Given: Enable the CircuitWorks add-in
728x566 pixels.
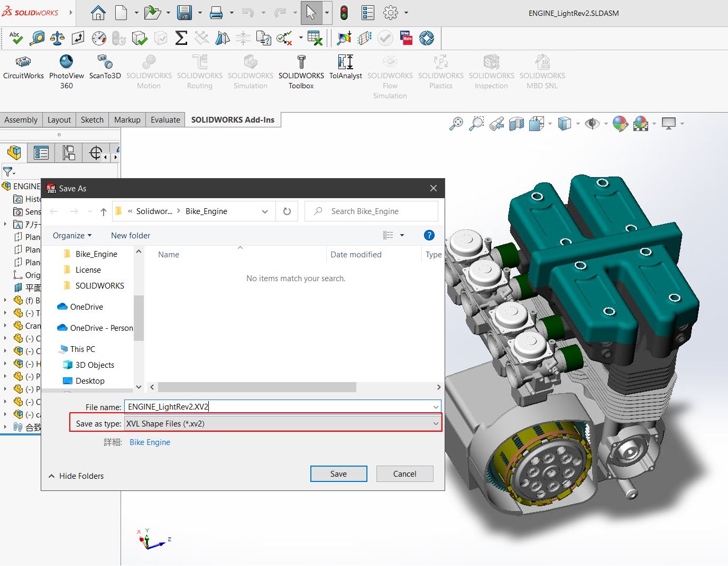Looking at the screenshot, I should pyautogui.click(x=23, y=70).
